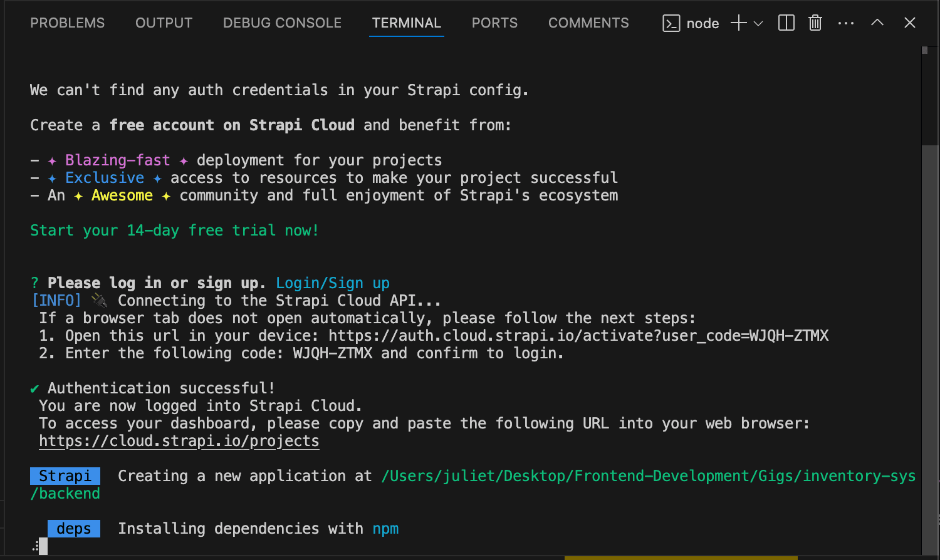Maximize panel with the up chevron
Screen dimensions: 940x560
[877, 23]
